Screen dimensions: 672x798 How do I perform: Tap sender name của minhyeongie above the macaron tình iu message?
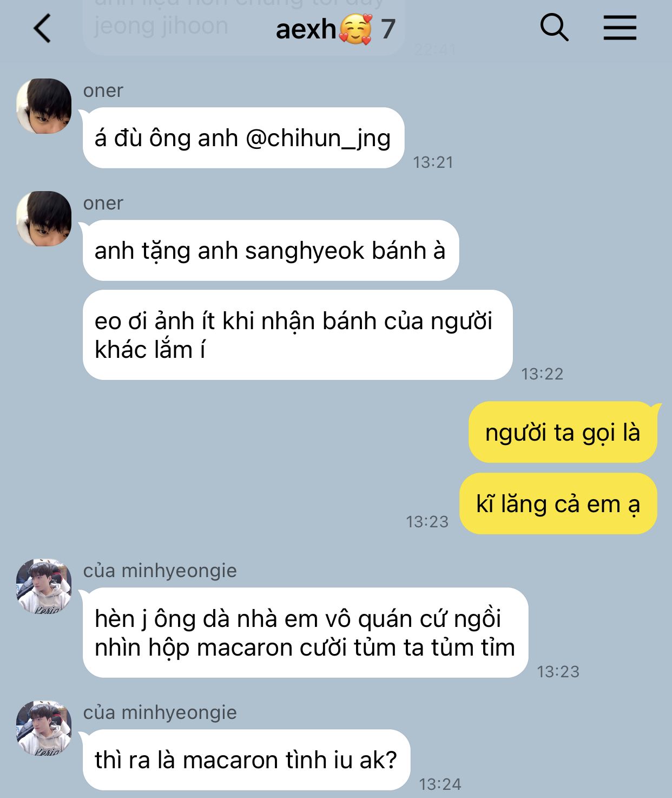coord(160,712)
